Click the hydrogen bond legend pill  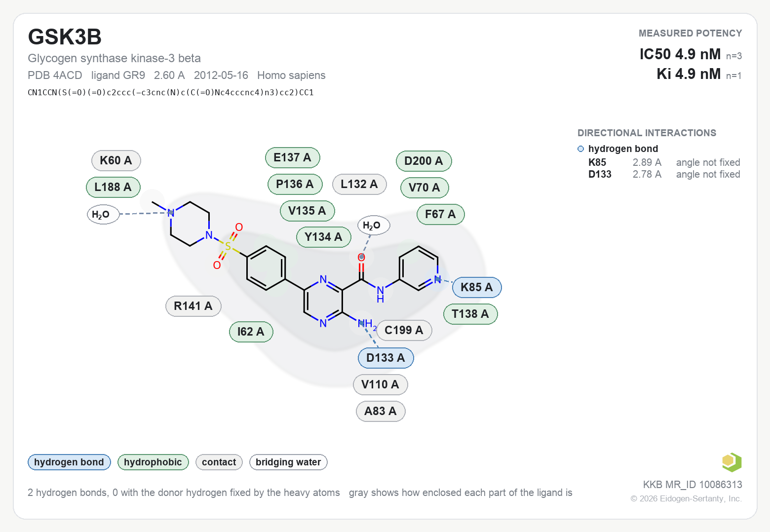(69, 462)
